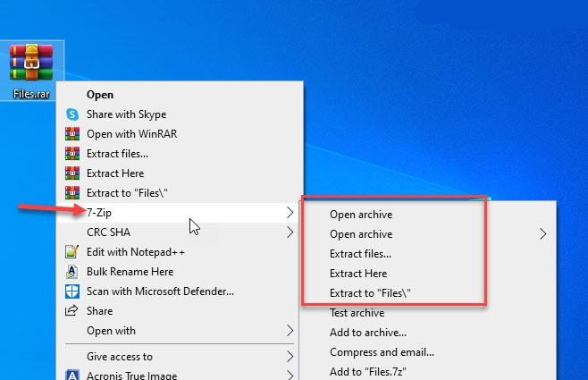Select the Share menu entry
The height and width of the screenshot is (380, 588).
tap(180, 311)
